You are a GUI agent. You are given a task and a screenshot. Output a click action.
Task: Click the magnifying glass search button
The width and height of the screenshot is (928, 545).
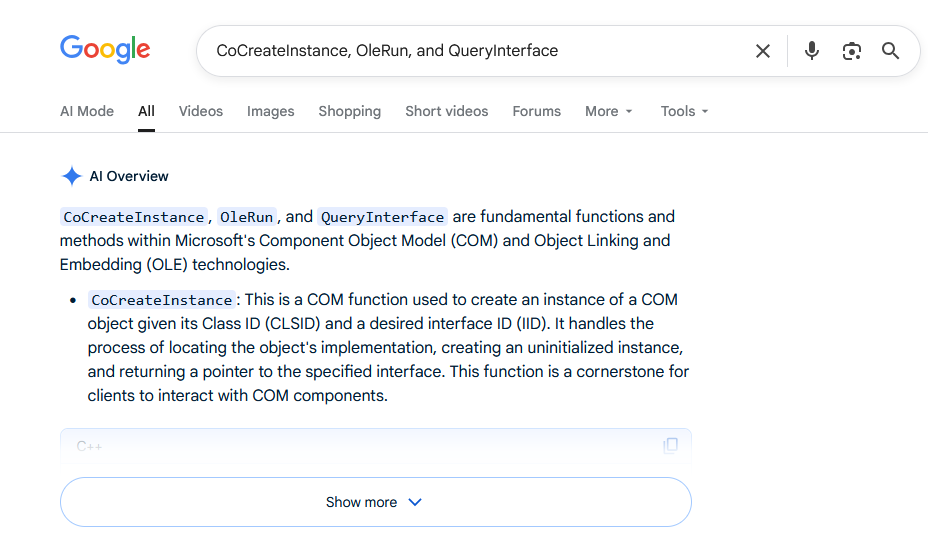(891, 51)
